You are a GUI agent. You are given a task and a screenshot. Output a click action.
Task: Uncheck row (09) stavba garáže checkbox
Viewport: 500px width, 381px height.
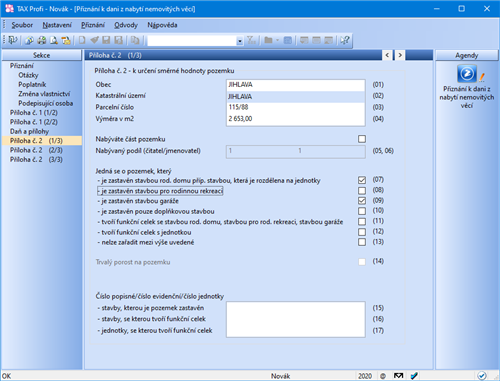362,201
